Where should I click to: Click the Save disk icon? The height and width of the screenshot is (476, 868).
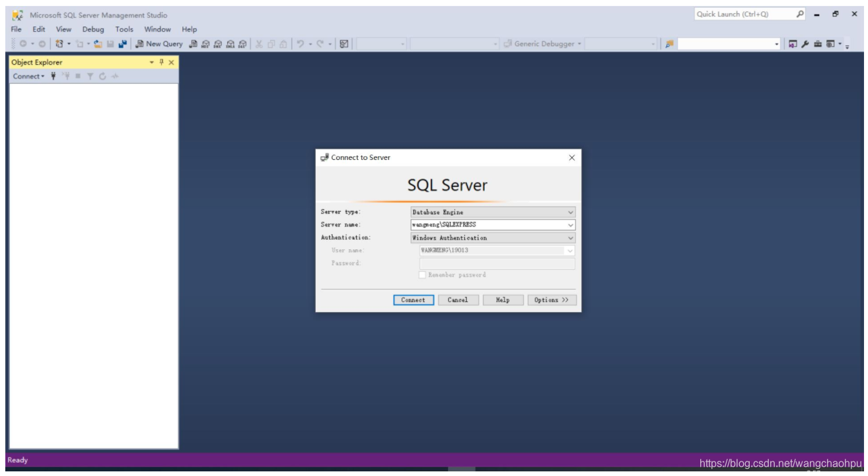110,44
